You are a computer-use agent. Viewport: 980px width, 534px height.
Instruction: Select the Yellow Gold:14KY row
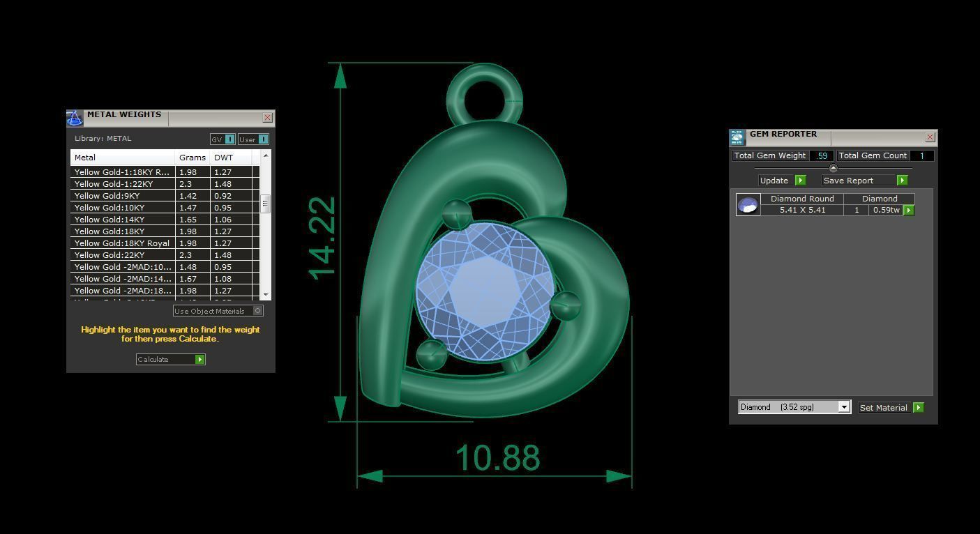(165, 220)
